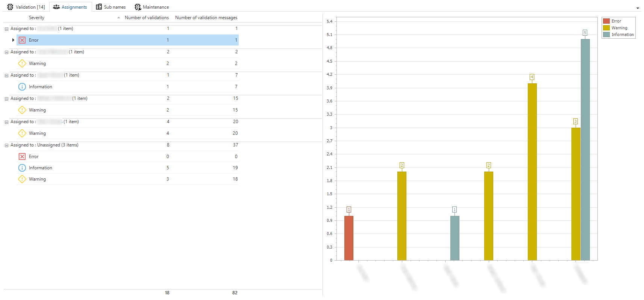Click the Warning bar labeled 3
This screenshot has width=644, height=300.
(x=576, y=194)
